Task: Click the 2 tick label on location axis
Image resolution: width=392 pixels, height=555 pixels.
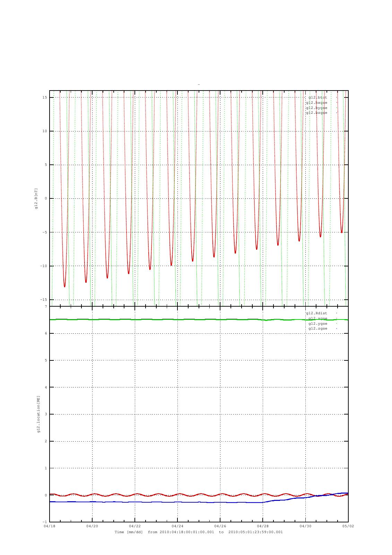Action: (x=46, y=441)
